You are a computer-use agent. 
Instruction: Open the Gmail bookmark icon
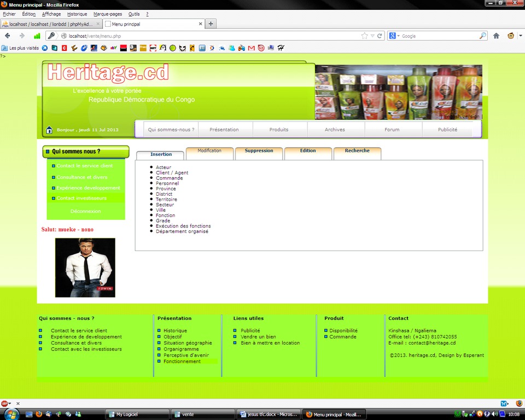pyautogui.click(x=252, y=48)
